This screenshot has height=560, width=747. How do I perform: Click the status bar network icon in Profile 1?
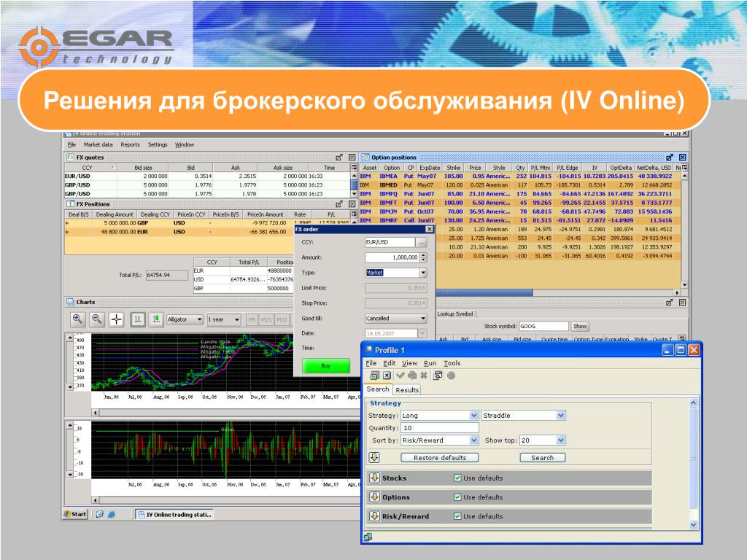[x=368, y=537]
